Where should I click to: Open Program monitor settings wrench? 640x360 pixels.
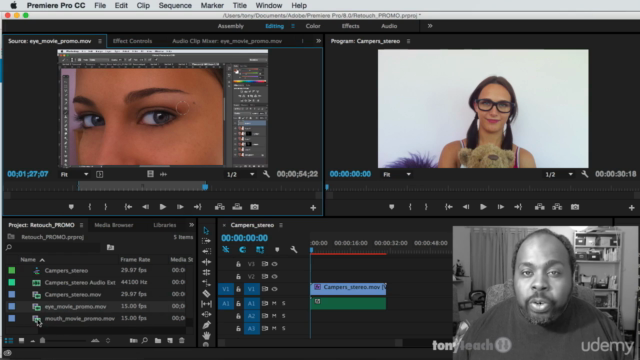pos(584,174)
